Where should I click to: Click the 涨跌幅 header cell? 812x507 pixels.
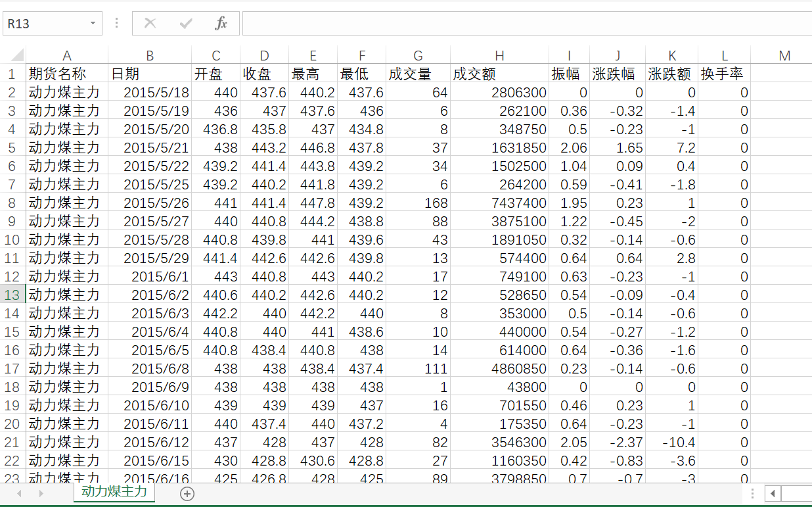tap(618, 74)
